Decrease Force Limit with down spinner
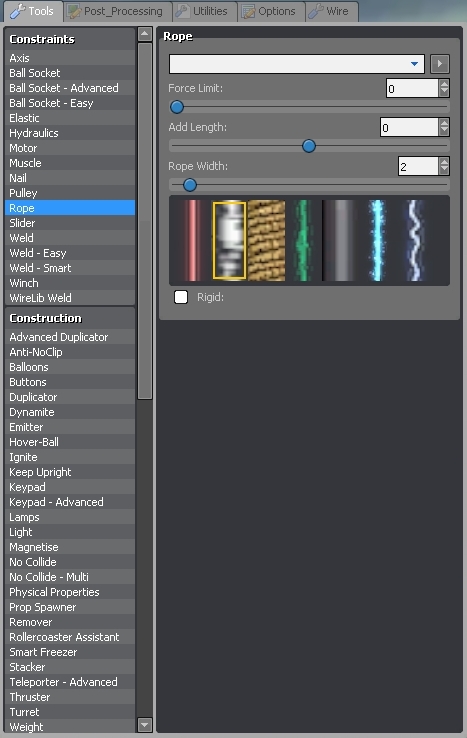Screen dimensions: 467x738 (x=444, y=93)
